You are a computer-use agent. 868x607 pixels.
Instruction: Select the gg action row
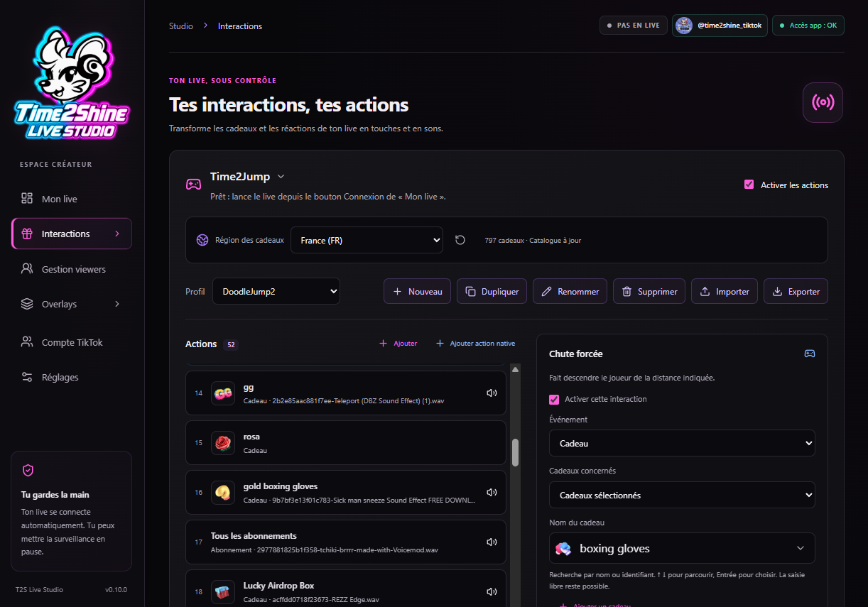346,393
